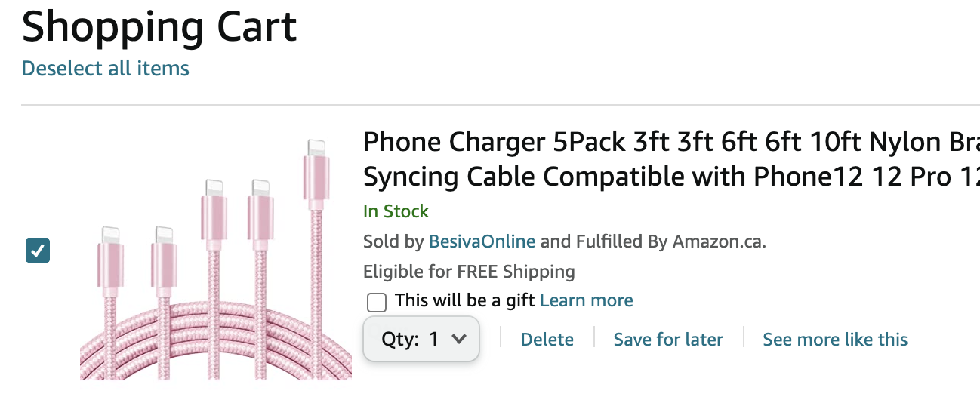The image size is (980, 406).
Task: Click the "This will be a gift" label text
Action: (464, 300)
